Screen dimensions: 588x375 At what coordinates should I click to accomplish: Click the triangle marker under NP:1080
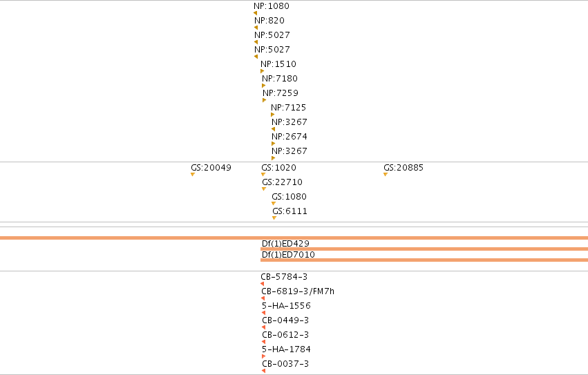pos(256,13)
